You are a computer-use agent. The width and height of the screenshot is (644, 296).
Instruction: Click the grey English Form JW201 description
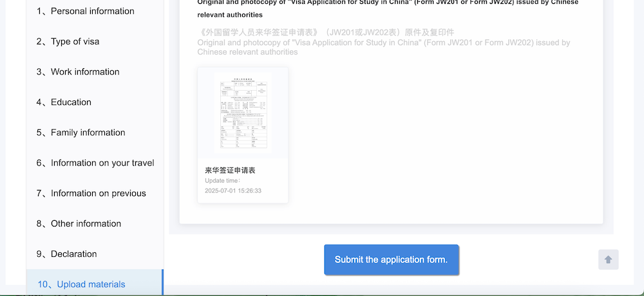pyautogui.click(x=384, y=47)
